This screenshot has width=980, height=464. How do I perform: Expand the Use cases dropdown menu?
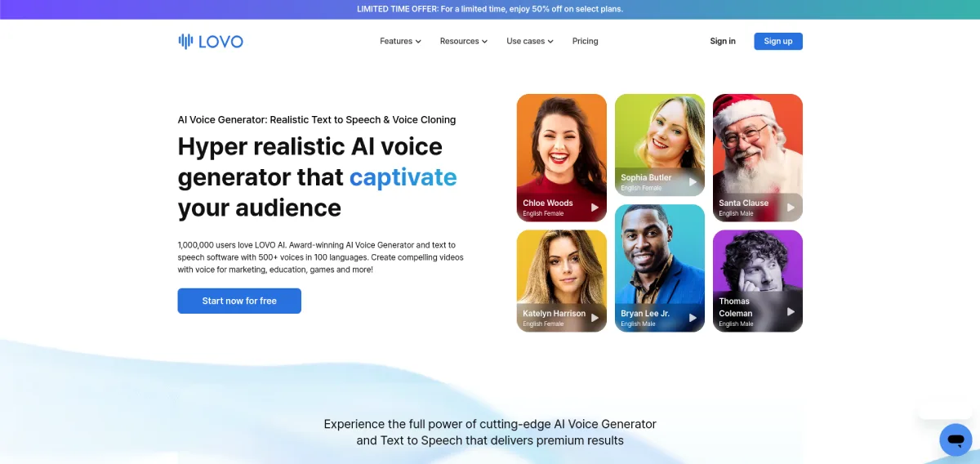click(x=530, y=41)
